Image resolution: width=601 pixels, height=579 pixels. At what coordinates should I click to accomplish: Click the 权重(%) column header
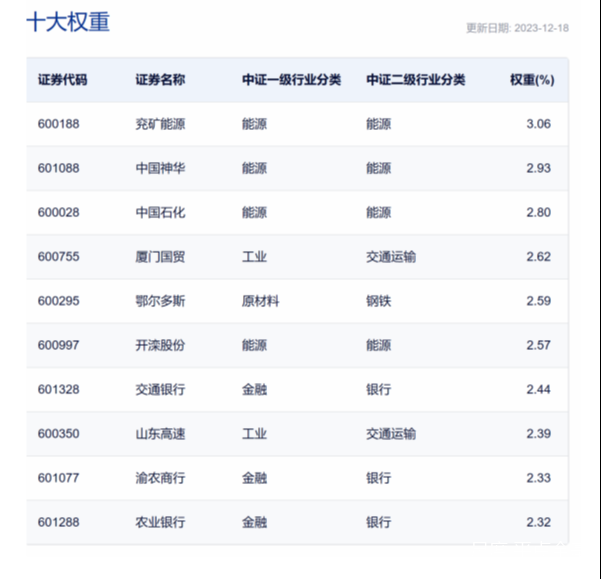532,80
